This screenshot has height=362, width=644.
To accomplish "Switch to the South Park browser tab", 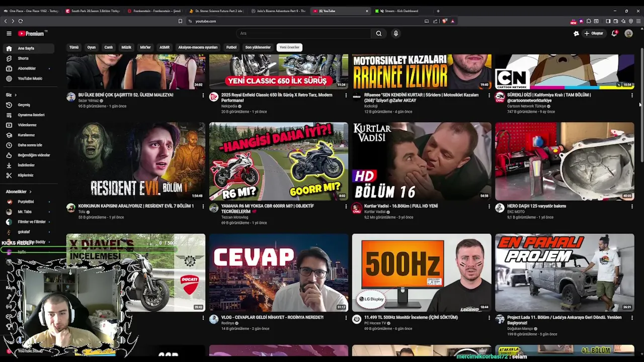I will click(93, 11).
